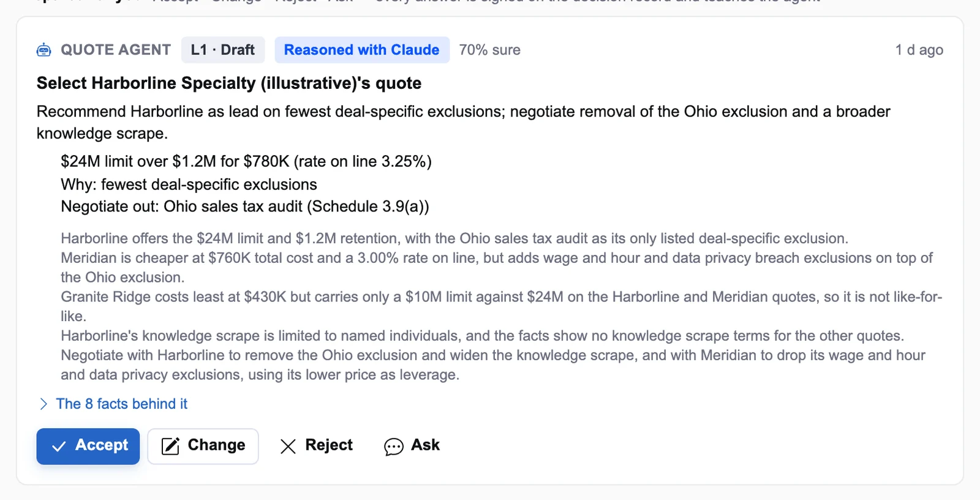This screenshot has width=980, height=500.
Task: Click the 'L1 · Draft' badge
Action: tap(223, 50)
